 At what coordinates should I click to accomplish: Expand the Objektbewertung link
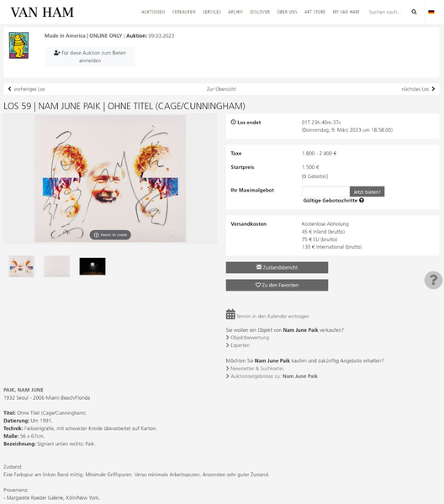248,338
